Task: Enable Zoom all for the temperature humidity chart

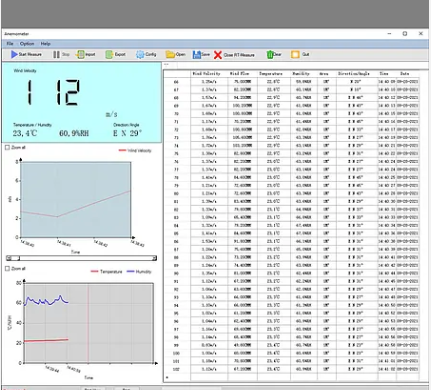Action: pyautogui.click(x=7, y=269)
